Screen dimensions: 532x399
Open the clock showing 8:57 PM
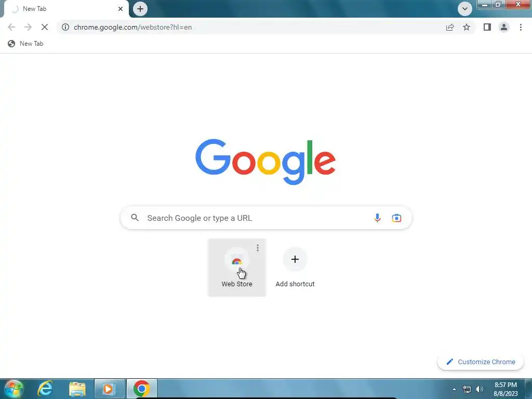pos(506,389)
